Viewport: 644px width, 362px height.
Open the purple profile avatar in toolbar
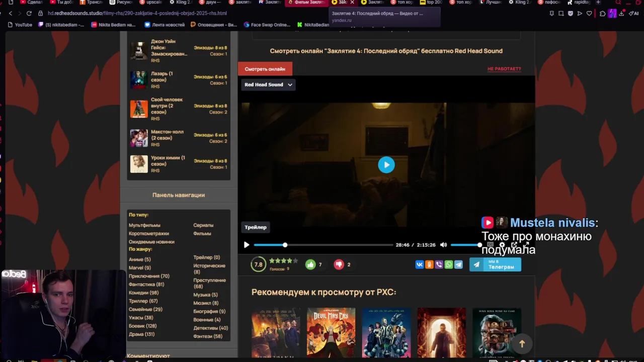tap(612, 14)
